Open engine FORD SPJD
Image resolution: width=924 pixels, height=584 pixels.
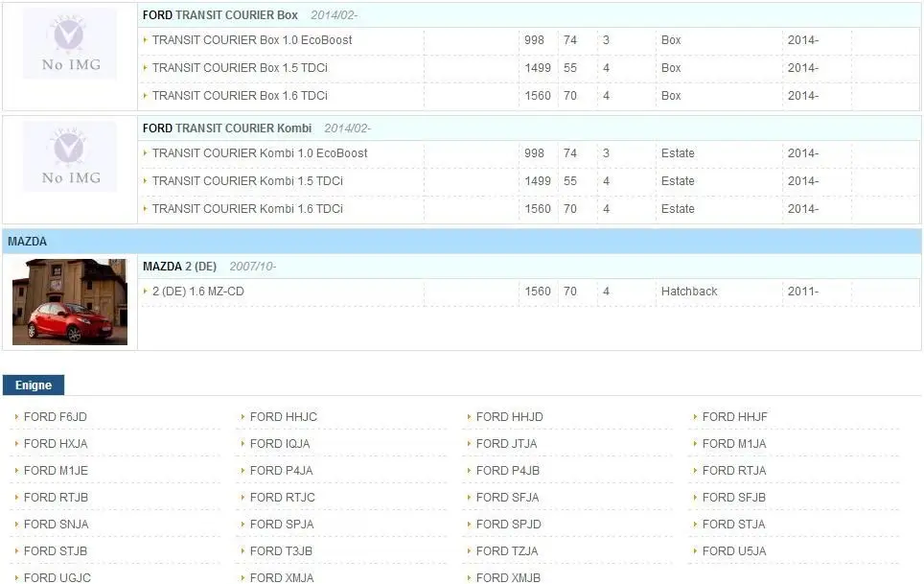tap(509, 525)
